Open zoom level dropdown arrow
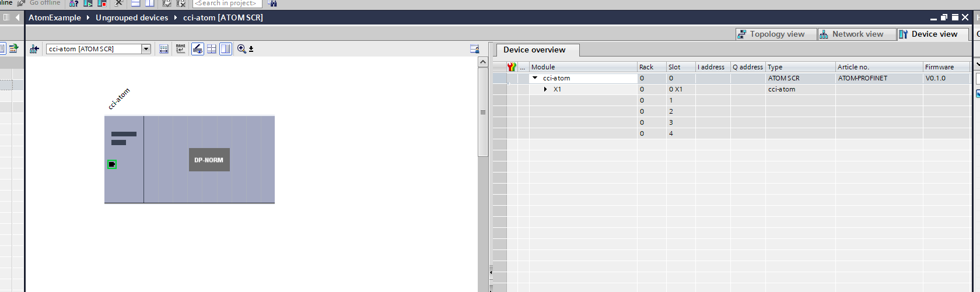 coord(251,50)
